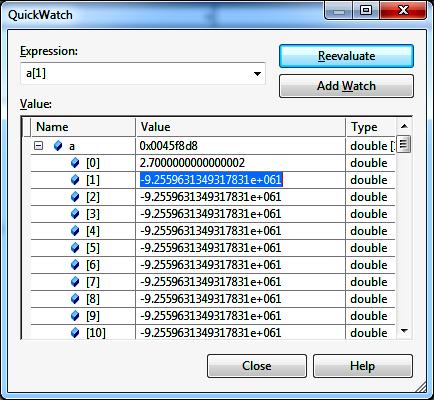The image size is (434, 400).
Task: Select the Type column header
Action: pos(371,127)
